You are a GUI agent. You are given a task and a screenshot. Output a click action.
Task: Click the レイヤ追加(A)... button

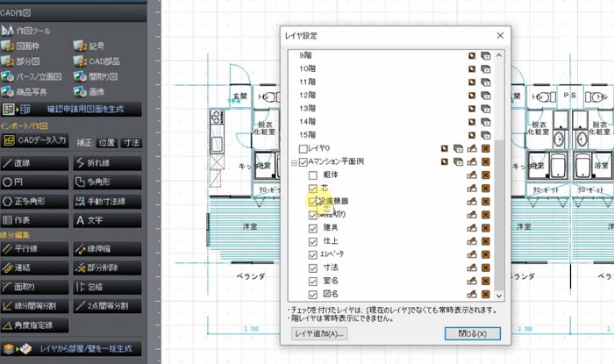pyautogui.click(x=319, y=333)
